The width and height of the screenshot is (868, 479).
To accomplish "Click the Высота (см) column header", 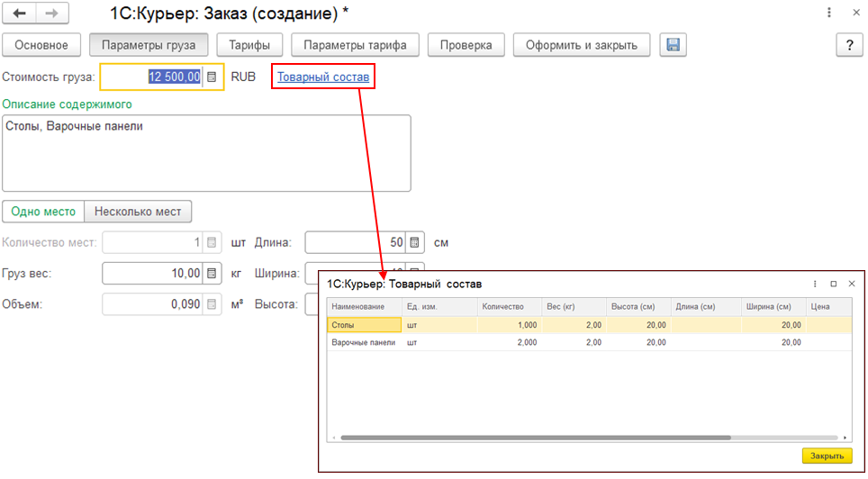I will point(638,307).
